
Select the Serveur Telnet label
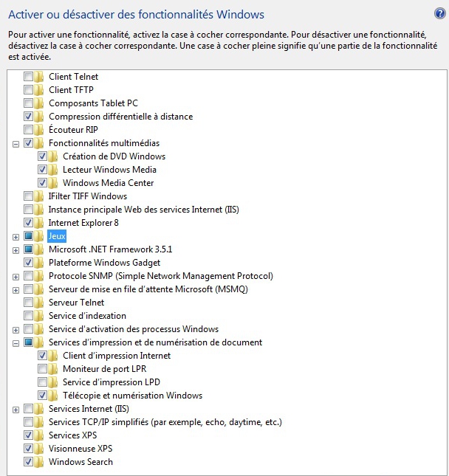pos(76,303)
